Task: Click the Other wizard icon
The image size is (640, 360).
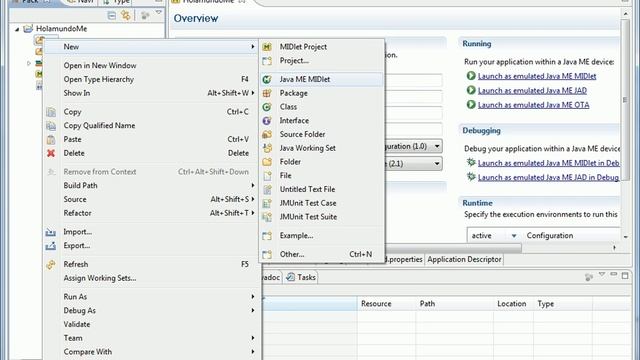Action: pos(267,254)
